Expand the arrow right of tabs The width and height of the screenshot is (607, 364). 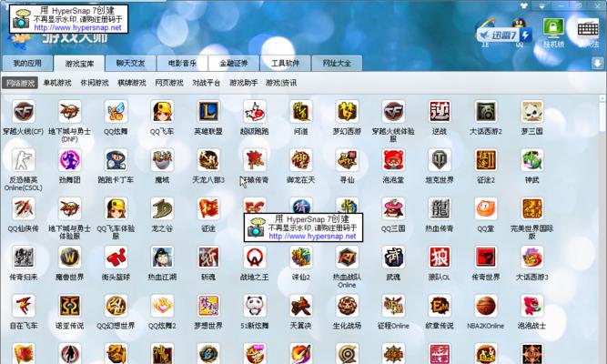click(597, 63)
